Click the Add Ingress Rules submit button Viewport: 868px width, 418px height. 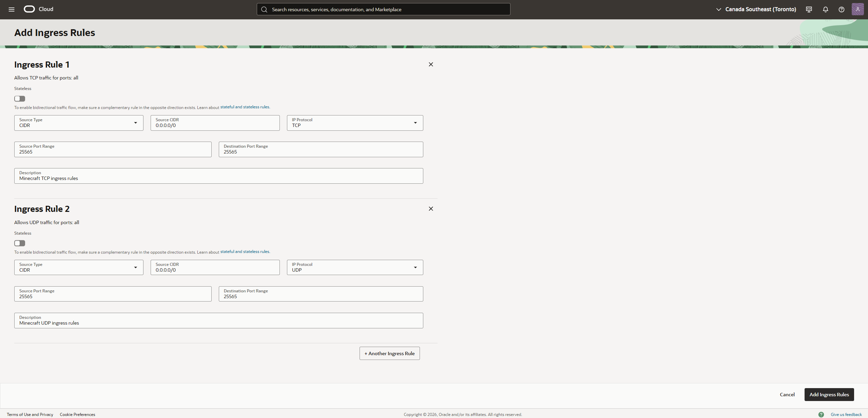tap(829, 395)
